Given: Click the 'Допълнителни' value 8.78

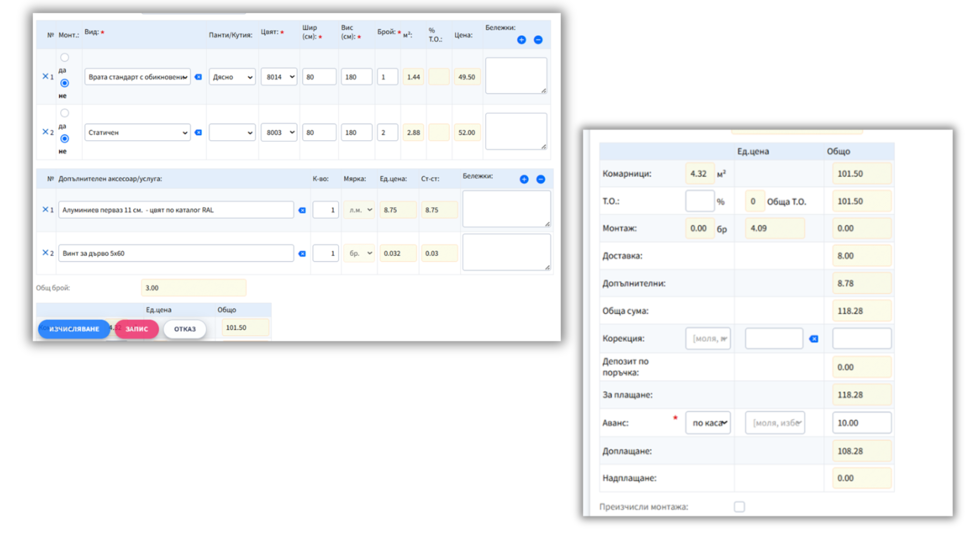Looking at the screenshot, I should click(x=862, y=283).
